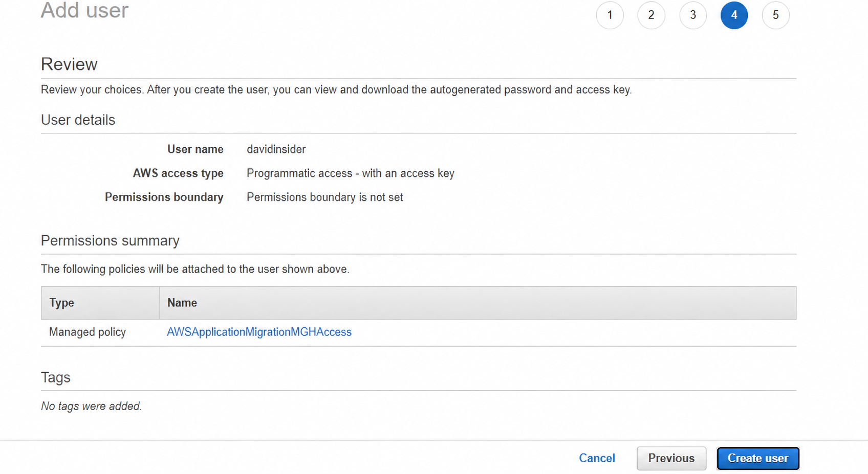Click the Create user button
868x474 pixels.
pos(758,458)
